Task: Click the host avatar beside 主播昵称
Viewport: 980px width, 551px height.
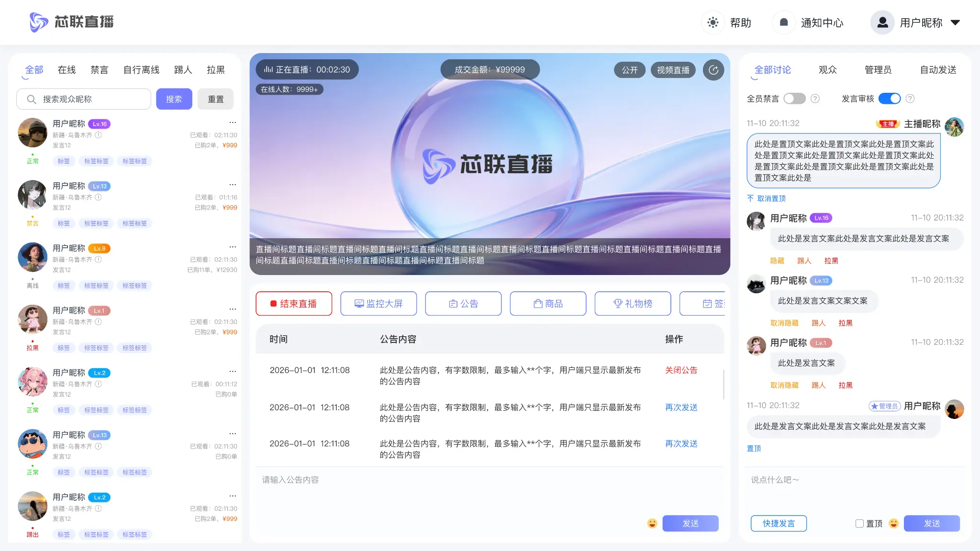Action: tap(954, 127)
